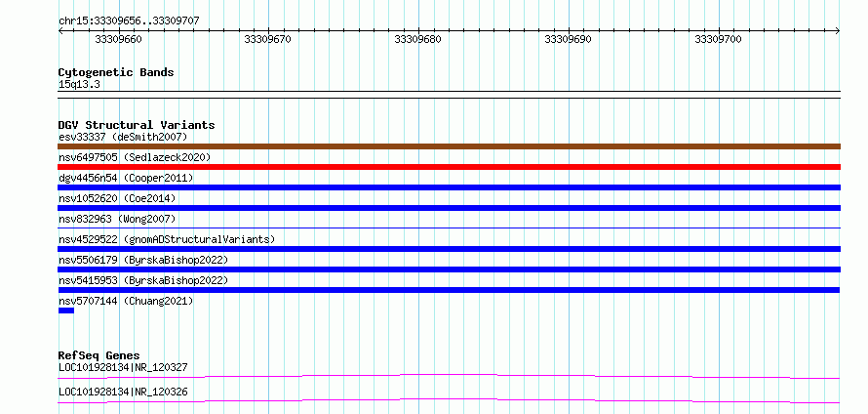Viewport: 868px width, 414px height.
Task: Select the brown esv33337 variant bar
Action: (449, 146)
